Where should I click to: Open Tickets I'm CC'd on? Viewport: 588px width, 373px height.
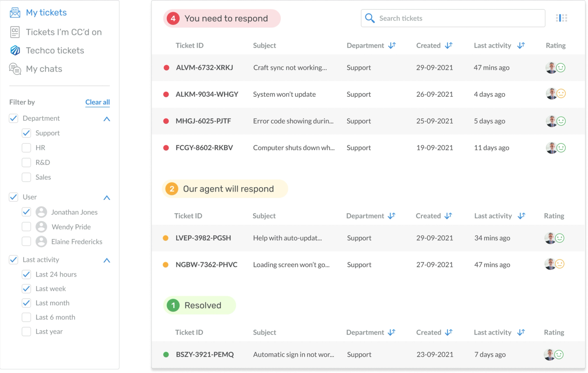(64, 32)
